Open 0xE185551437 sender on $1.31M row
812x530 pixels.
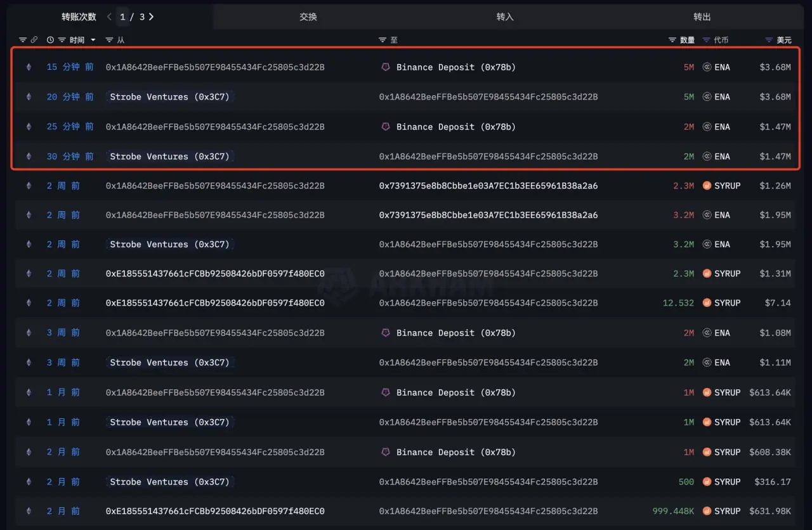[x=215, y=274]
